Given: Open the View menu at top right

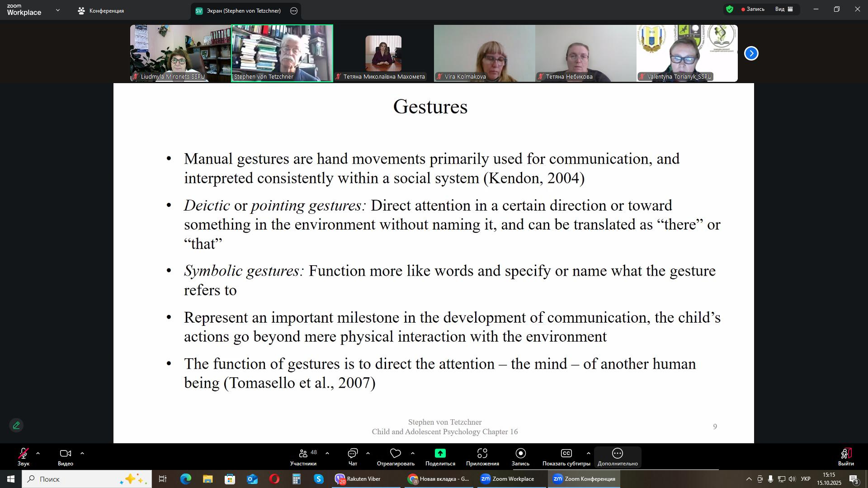Looking at the screenshot, I should click(x=784, y=9).
